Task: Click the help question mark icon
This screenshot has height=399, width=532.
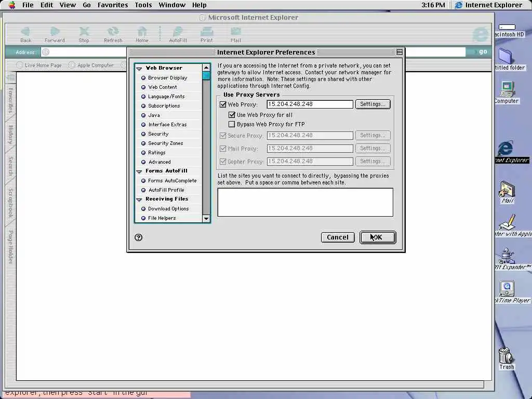Action: pos(138,237)
